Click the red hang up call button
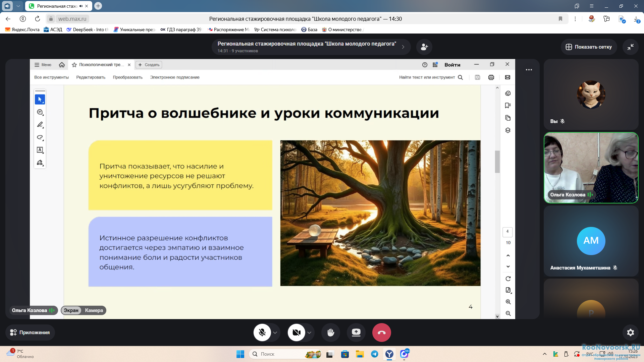Image resolution: width=644 pixels, height=362 pixels. [x=381, y=333]
